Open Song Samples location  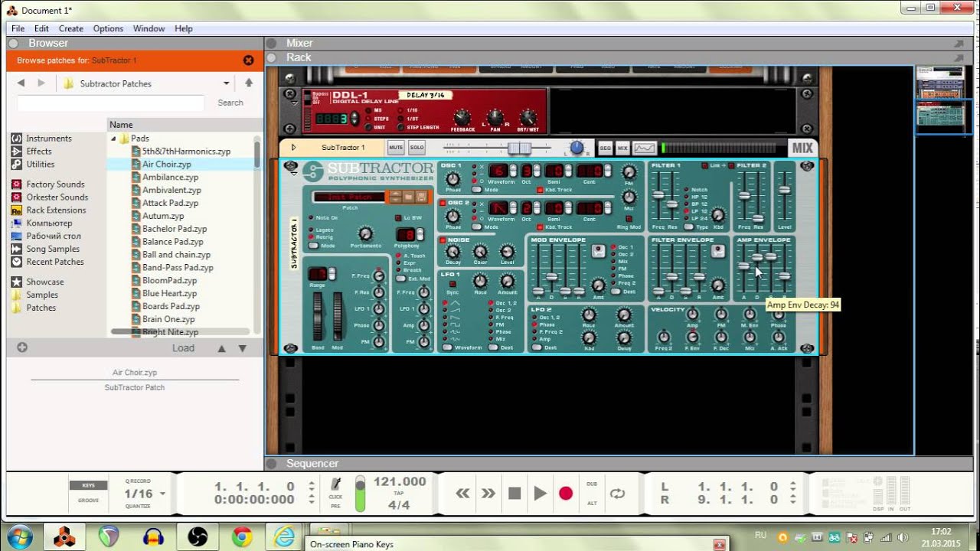45,249
